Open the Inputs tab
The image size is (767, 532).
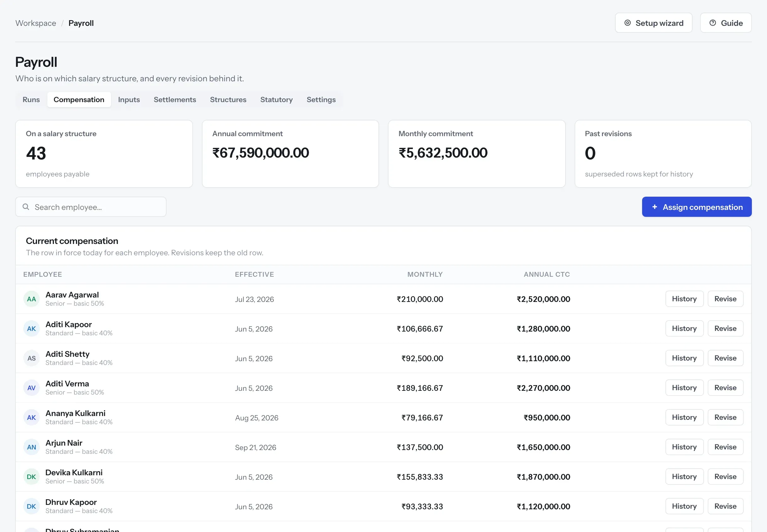pos(129,100)
